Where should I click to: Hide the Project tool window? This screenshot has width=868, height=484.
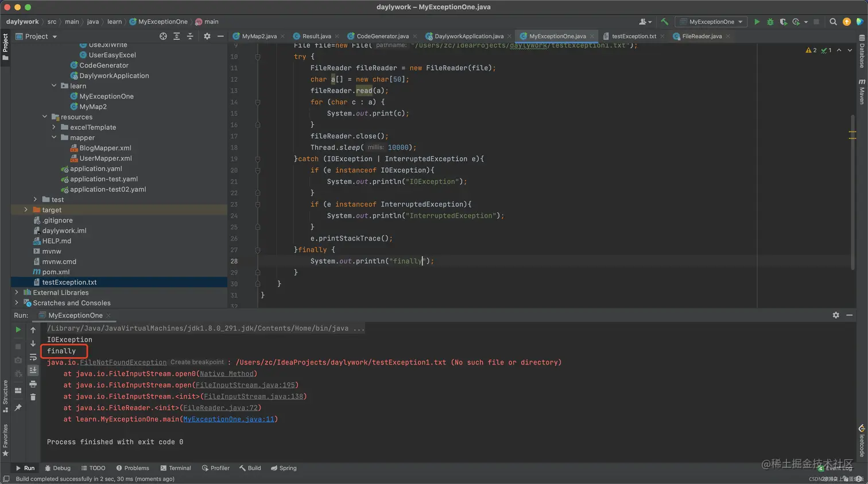pyautogui.click(x=220, y=36)
